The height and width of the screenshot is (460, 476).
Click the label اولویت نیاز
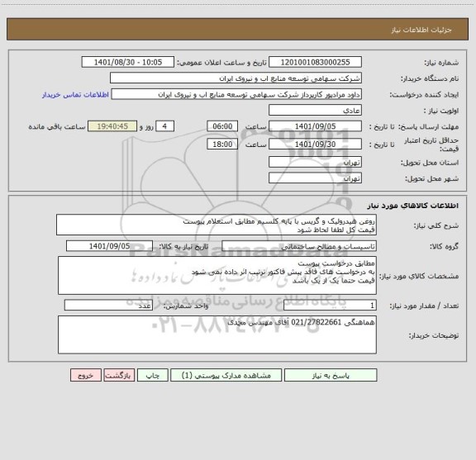(x=440, y=111)
